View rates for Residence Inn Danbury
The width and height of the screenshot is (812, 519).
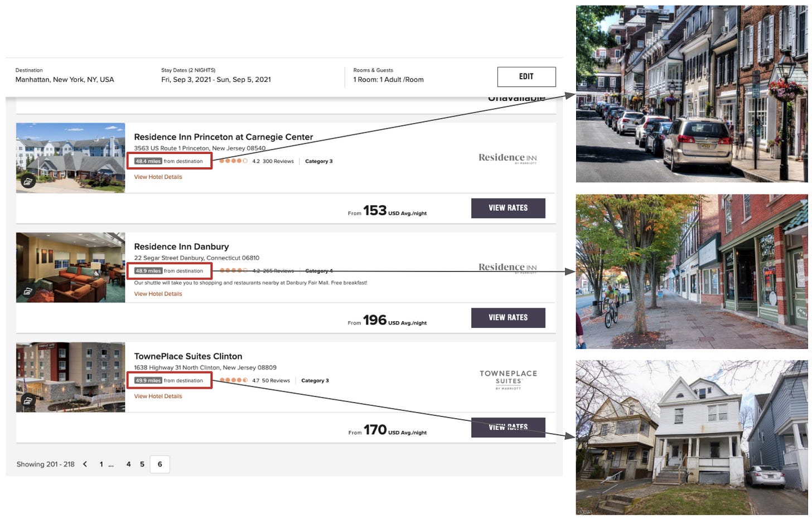coord(508,318)
